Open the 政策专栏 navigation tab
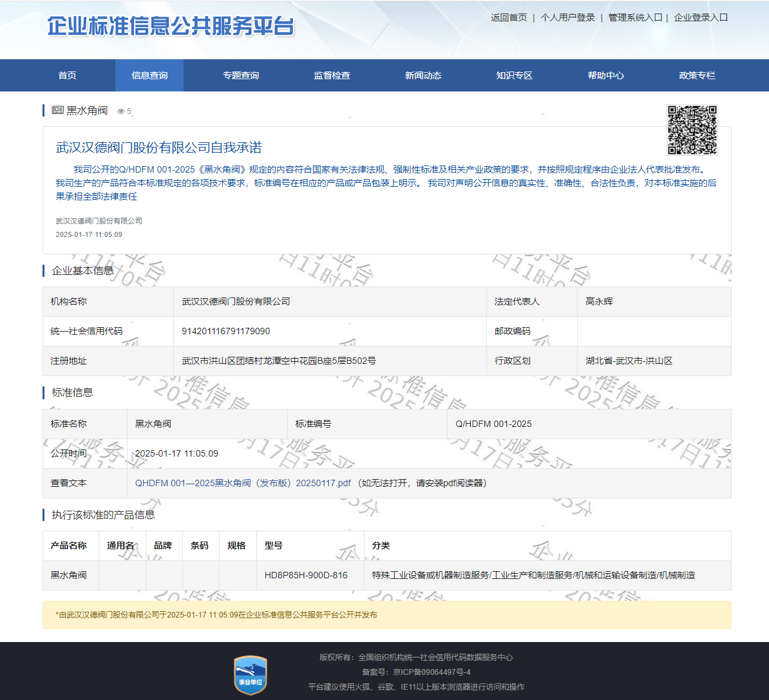 click(x=697, y=75)
